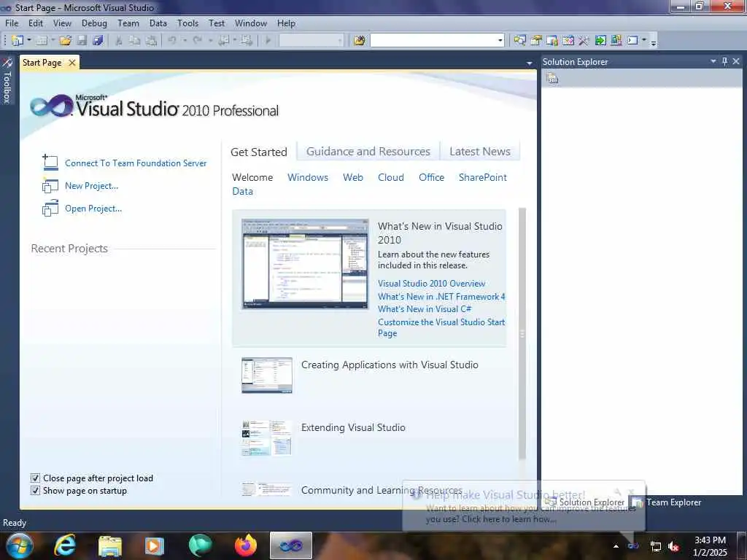Click the volume speaker tray icon
The height and width of the screenshot is (560, 747).
coord(673,546)
